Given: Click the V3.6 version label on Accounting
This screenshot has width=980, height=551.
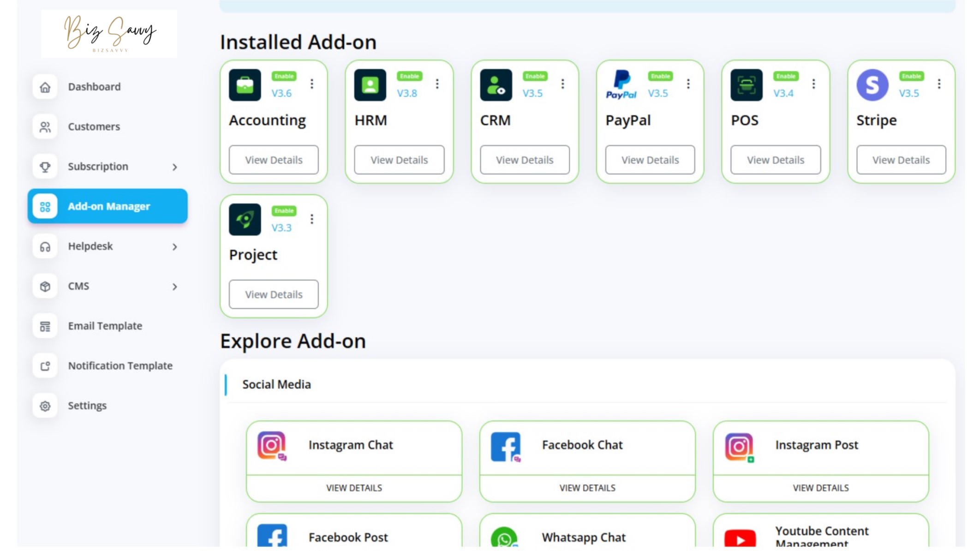Looking at the screenshot, I should point(281,93).
